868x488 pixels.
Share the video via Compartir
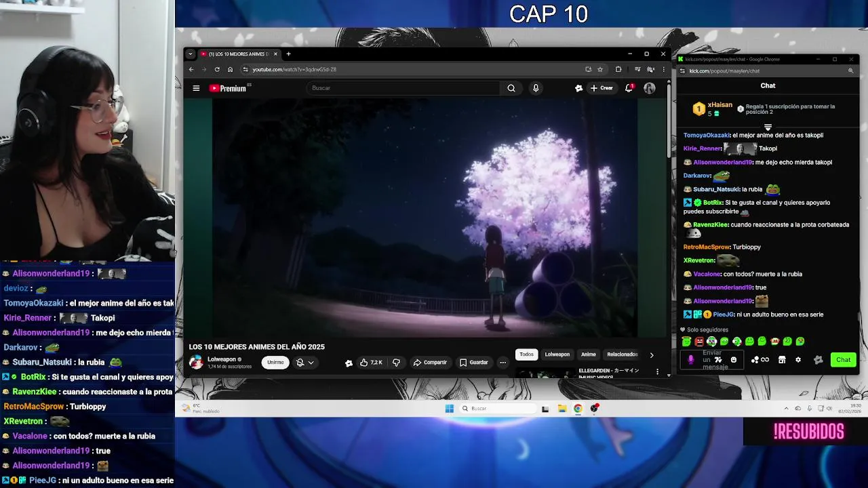(430, 363)
